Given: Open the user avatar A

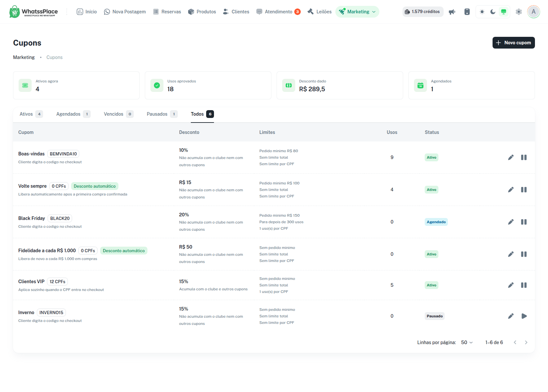Looking at the screenshot, I should (534, 12).
